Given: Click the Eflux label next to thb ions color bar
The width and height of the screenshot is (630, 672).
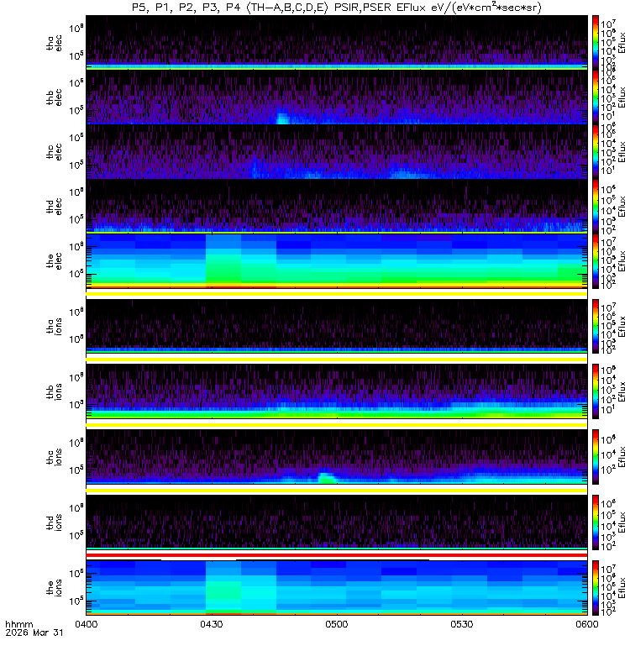Looking at the screenshot, I should [622, 391].
